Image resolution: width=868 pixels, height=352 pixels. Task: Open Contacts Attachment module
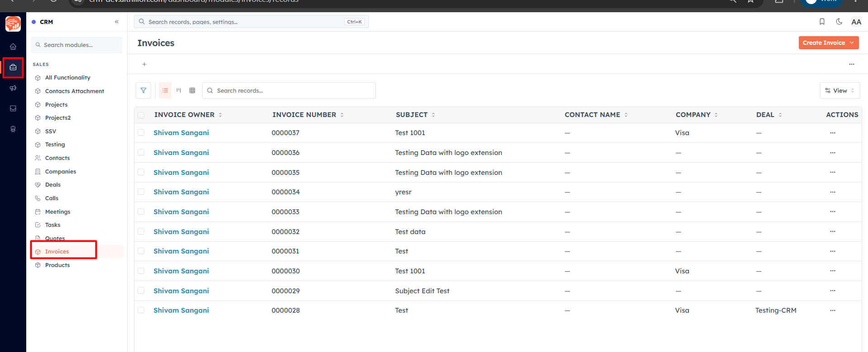(75, 91)
